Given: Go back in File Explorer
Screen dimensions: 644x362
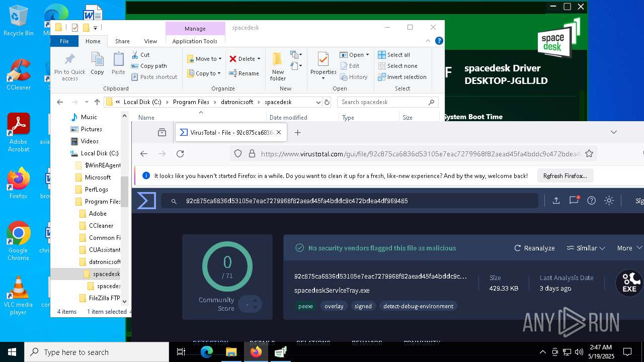Looking at the screenshot, I should pos(60,102).
